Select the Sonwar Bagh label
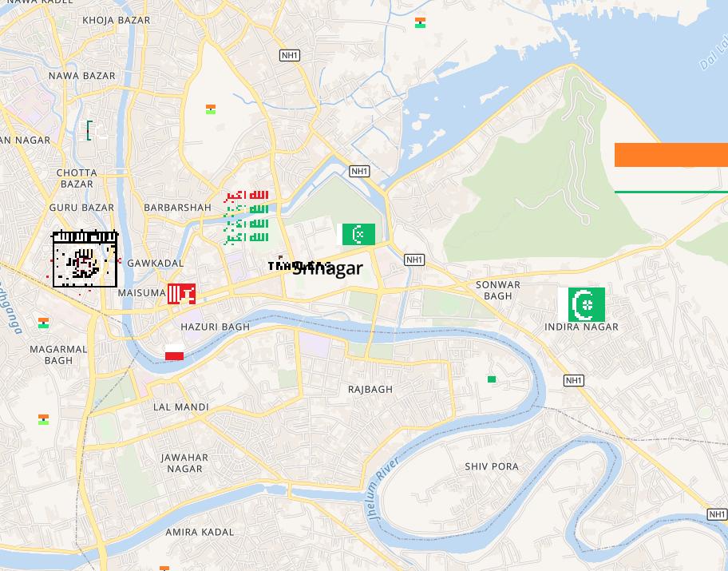Image resolution: width=728 pixels, height=571 pixels. click(x=498, y=291)
